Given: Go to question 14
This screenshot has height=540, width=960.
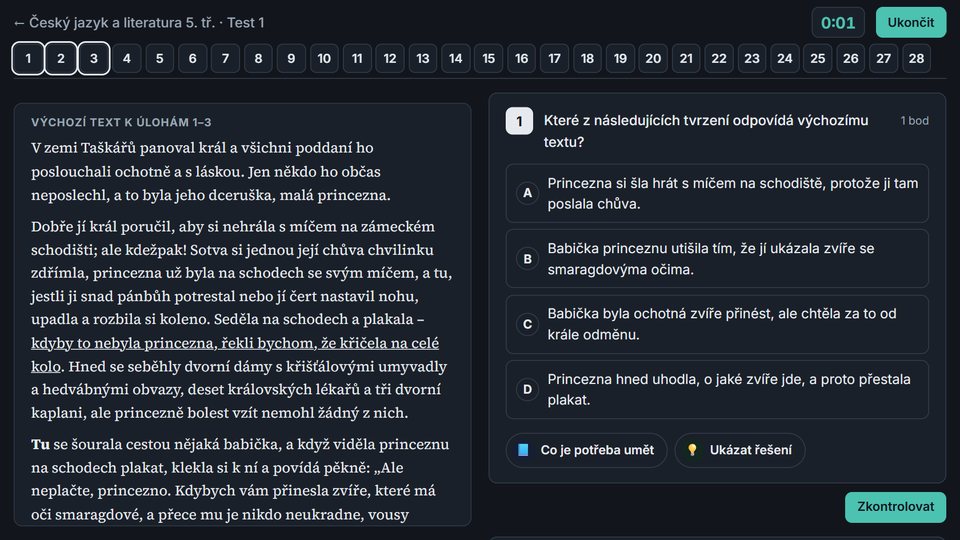Looking at the screenshot, I should (456, 59).
